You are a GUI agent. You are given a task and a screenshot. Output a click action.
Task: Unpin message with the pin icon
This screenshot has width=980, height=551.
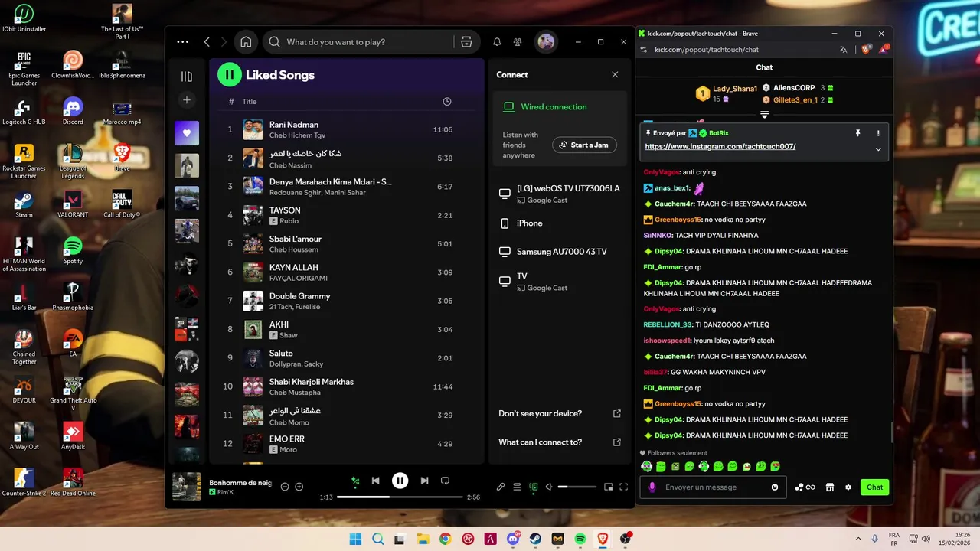857,133
